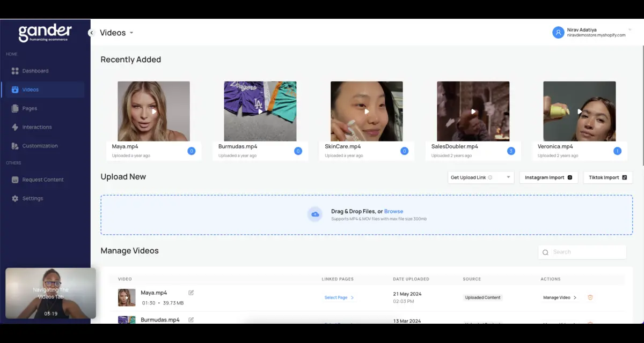Click the gander logo
Screen dimensions: 644x343
tap(45, 33)
